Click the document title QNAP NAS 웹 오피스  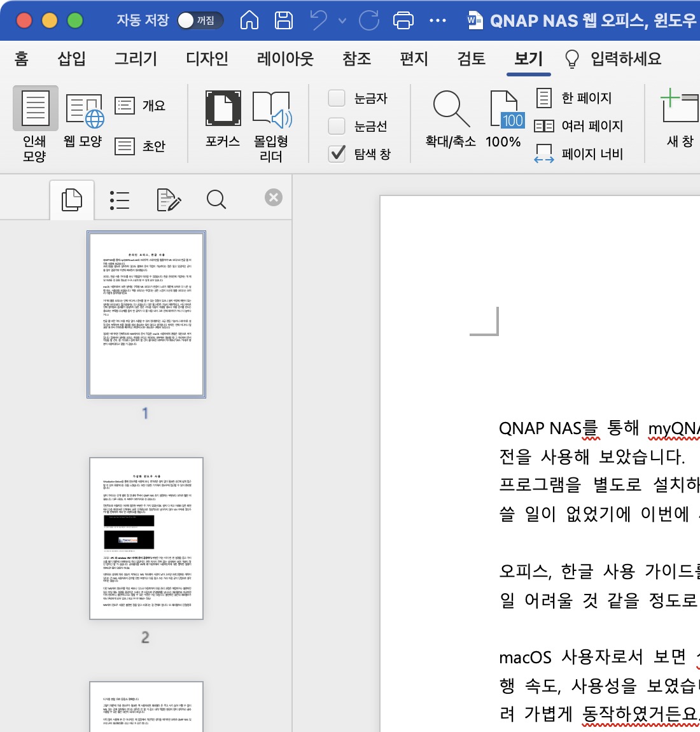tap(593, 20)
